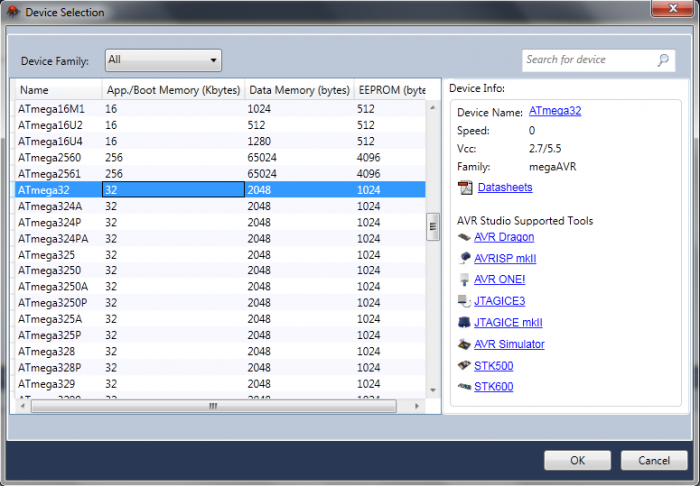Click the search magnifier icon

(x=663, y=60)
